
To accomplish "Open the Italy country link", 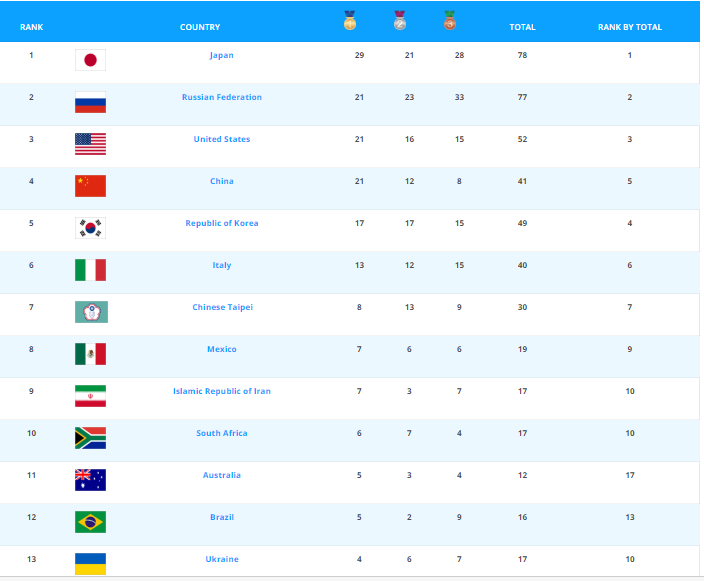I will click(222, 265).
